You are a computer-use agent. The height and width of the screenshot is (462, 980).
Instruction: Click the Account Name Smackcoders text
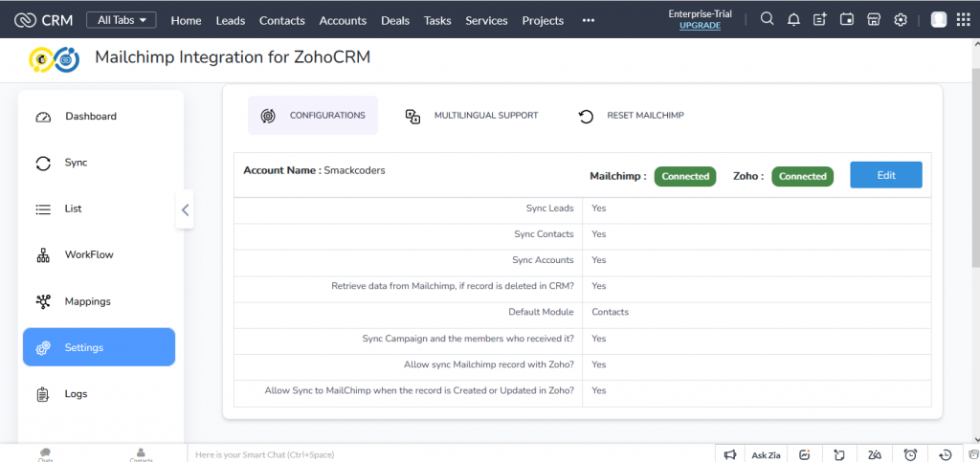(x=314, y=170)
